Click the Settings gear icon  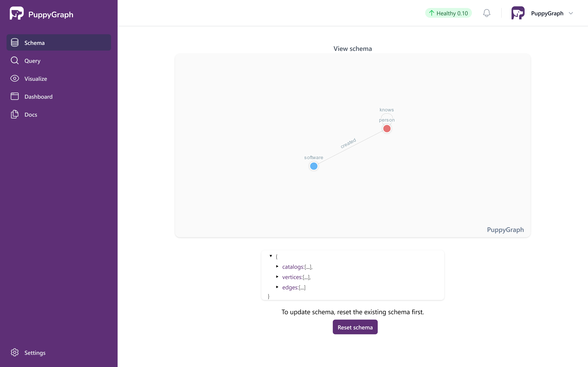[x=14, y=352]
